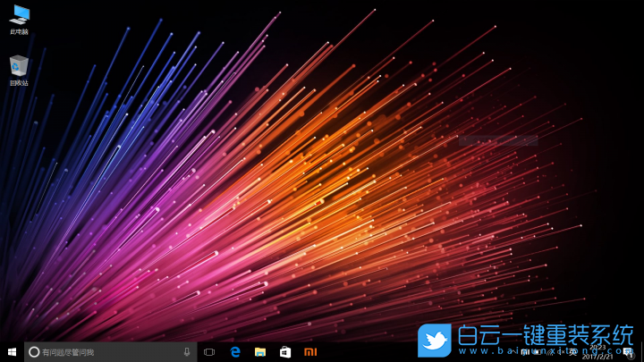
Task: Open the 回收站 recycle bin icon
Action: 19,71
